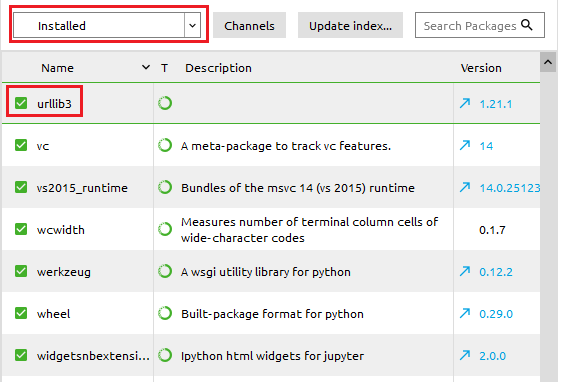
Task: Click the upgrade arrow for urllib3
Action: [x=465, y=103]
